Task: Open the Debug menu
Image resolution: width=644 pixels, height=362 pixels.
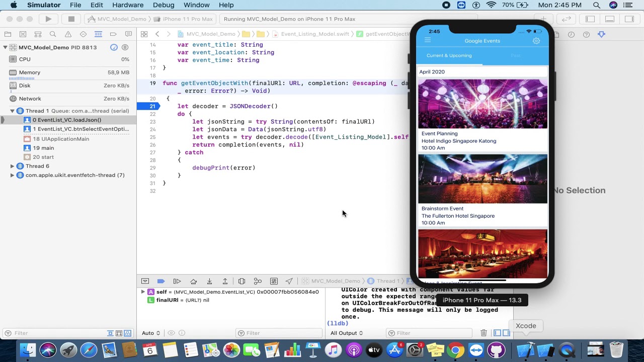Action: click(x=164, y=5)
